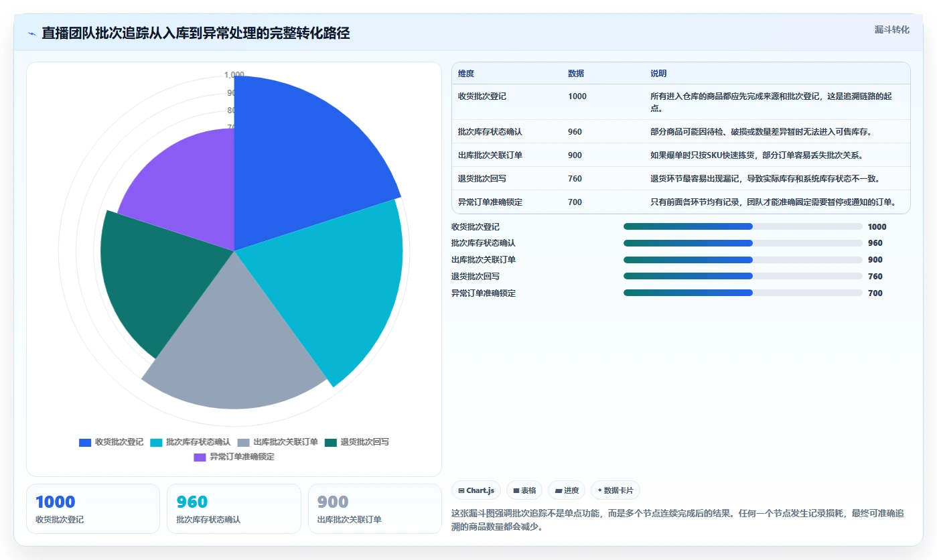937x560 pixels.
Task: Click the 900 出库批次关联订单 data card
Action: (x=375, y=509)
